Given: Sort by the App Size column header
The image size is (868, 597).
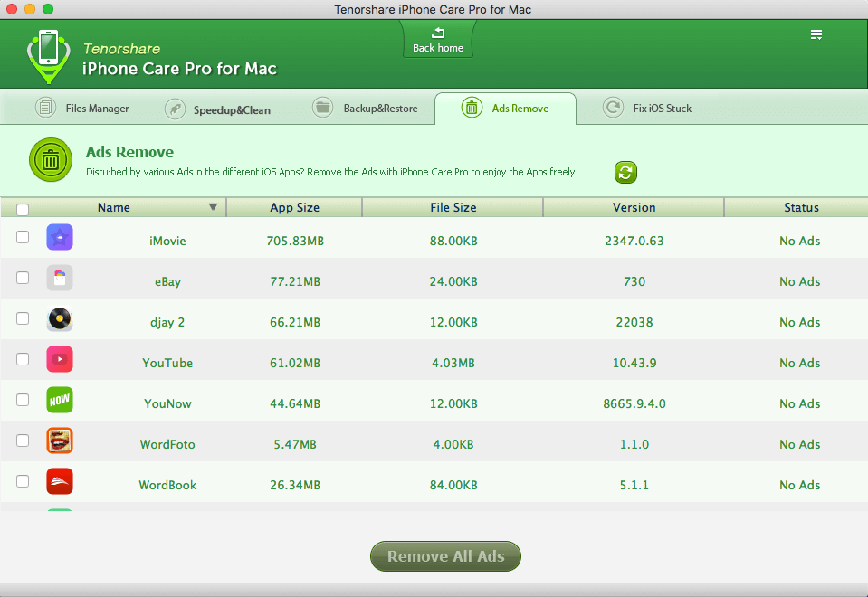Looking at the screenshot, I should pos(294,207).
